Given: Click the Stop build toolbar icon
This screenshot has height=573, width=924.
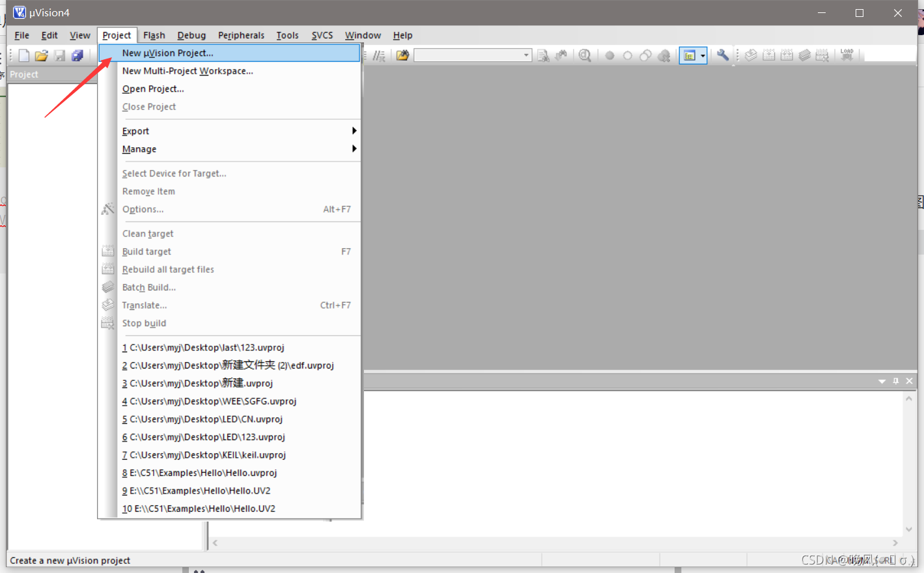Looking at the screenshot, I should tap(822, 55).
